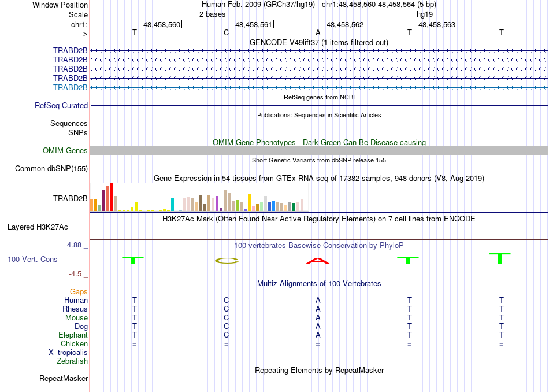This screenshot has height=392, width=549.
Task: Click the A base in the Human row
Action: click(x=318, y=301)
